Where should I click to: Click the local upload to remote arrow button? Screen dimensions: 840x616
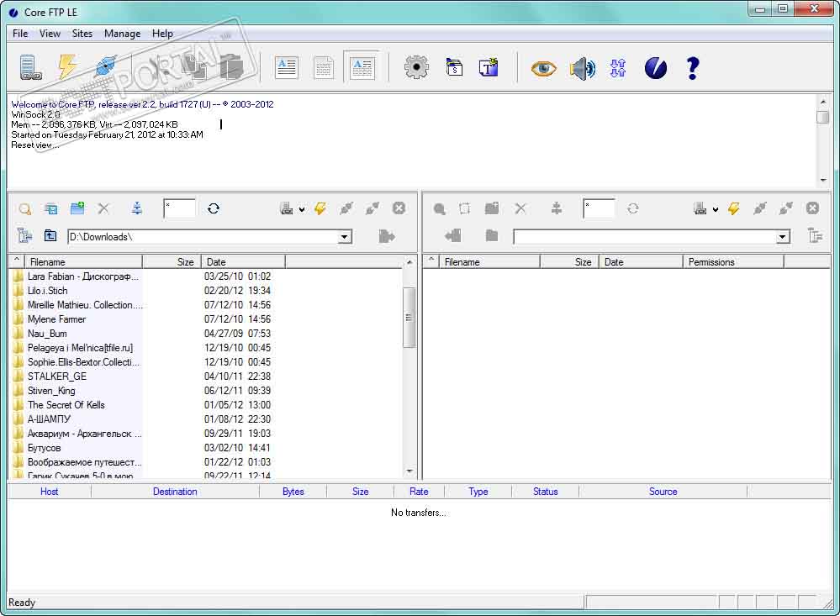tap(386, 236)
